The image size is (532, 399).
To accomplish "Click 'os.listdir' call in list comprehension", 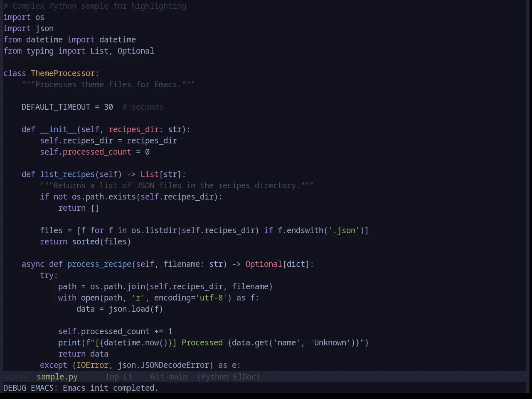I will pos(154,230).
